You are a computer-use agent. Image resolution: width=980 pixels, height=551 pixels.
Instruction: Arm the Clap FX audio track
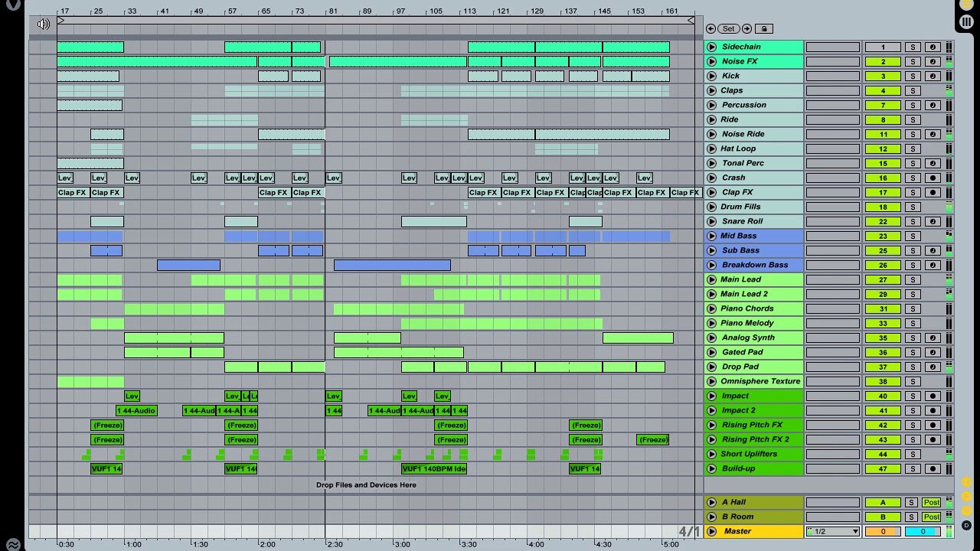pos(932,192)
